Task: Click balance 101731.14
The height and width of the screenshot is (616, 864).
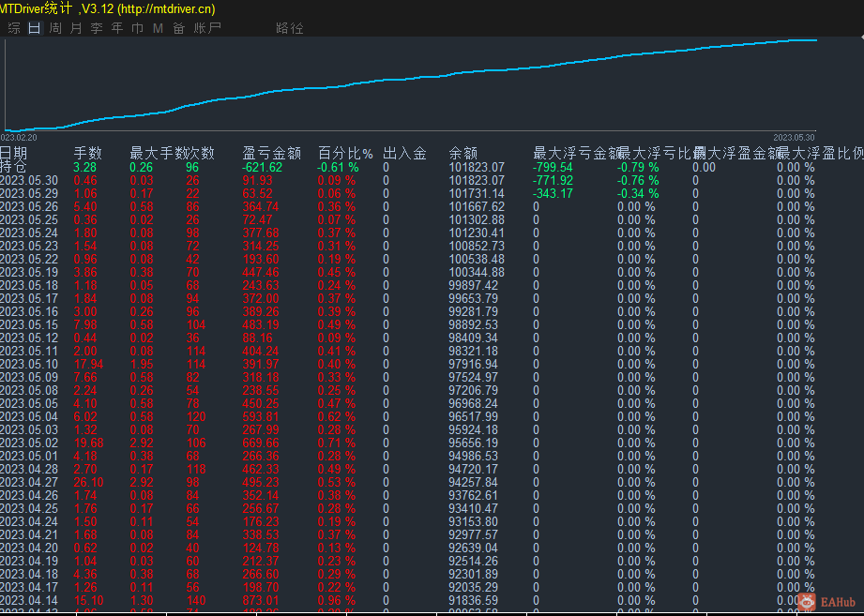Action: coord(477,194)
